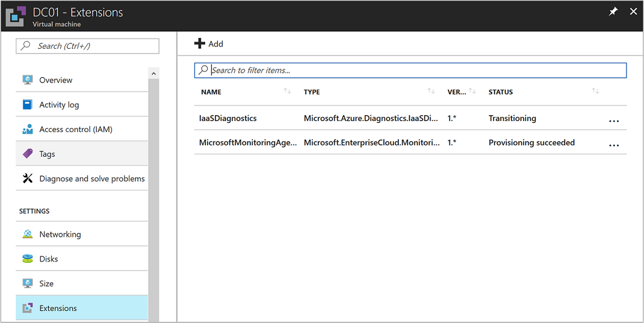Open ellipsis menu for IaaSDiagnostics
Screen dimensions: 644x323
pos(613,121)
